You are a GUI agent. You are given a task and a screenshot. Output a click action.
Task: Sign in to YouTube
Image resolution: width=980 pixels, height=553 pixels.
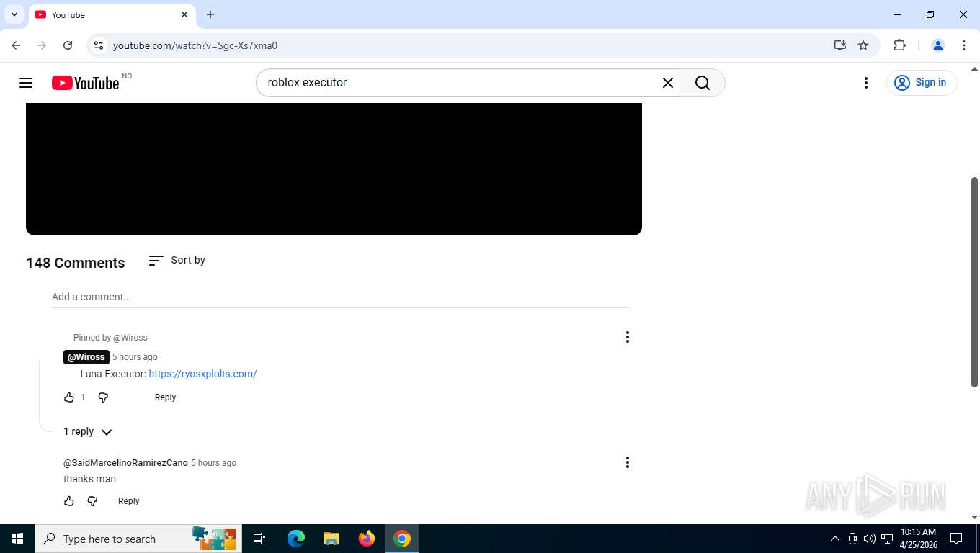tap(922, 83)
